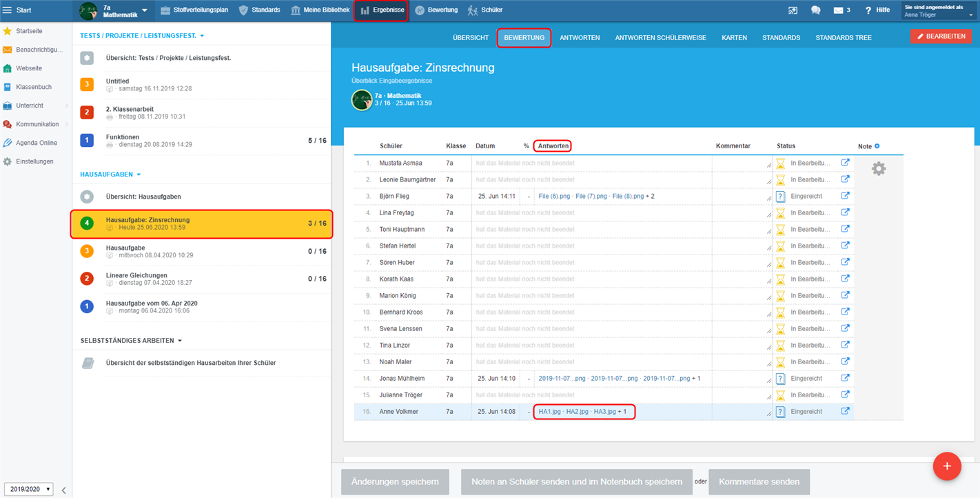Open Anne Volkmer's submission external link icon
Screen dimensions: 980x498
click(845, 411)
